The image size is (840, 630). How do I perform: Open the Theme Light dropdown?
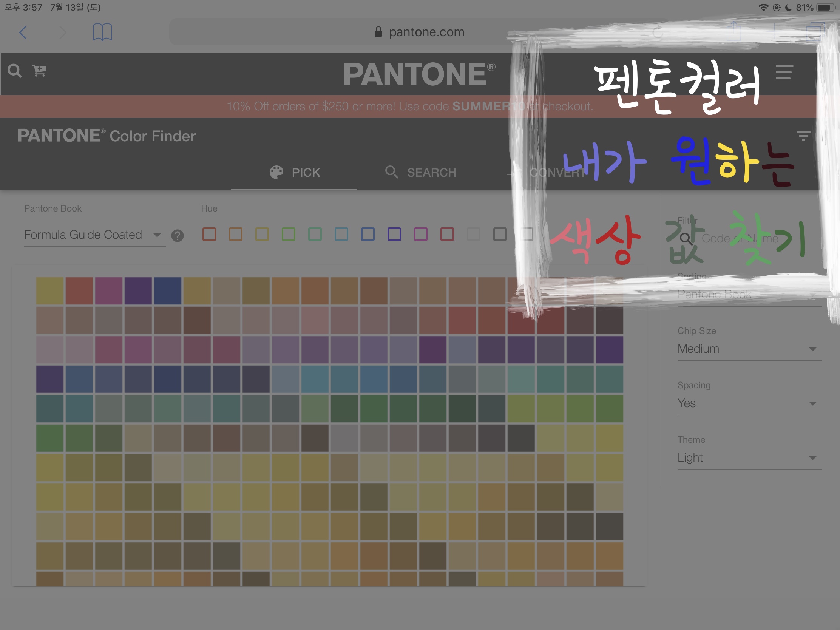[x=749, y=458]
